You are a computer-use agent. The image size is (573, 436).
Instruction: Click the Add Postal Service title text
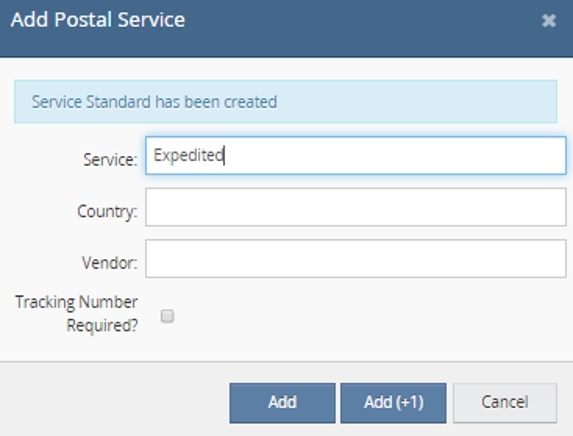(x=98, y=20)
